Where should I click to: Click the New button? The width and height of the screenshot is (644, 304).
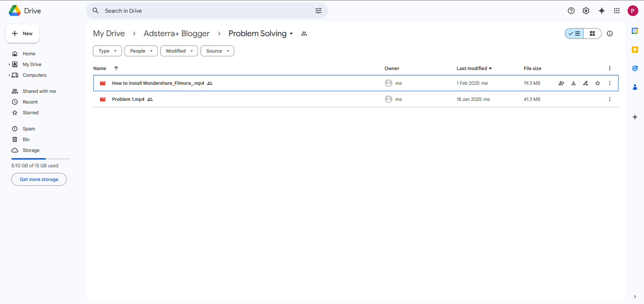(x=22, y=34)
